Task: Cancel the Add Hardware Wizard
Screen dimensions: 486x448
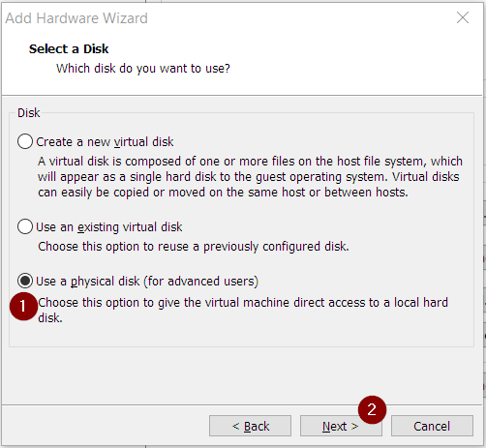Action: coord(432,426)
